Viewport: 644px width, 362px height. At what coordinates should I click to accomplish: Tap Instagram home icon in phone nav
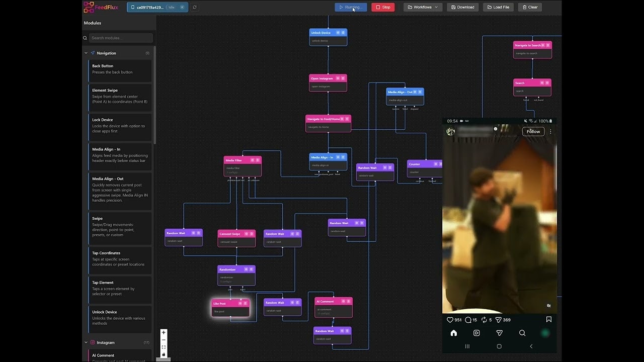[x=453, y=333]
